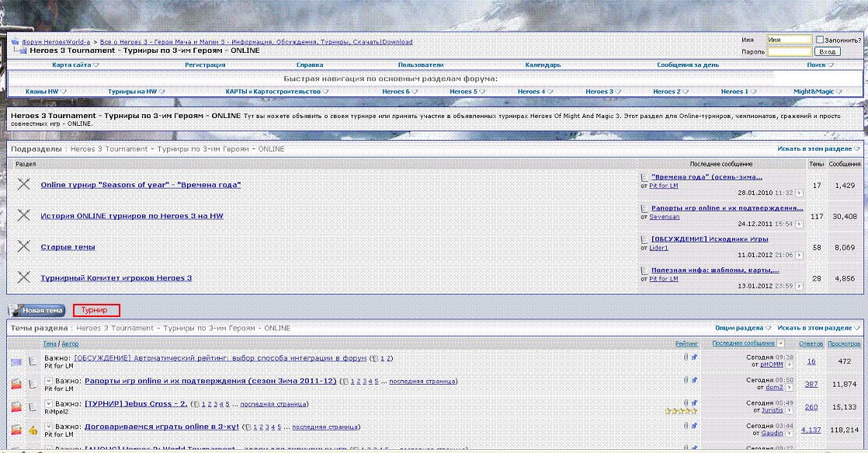Click hot-thread envelope icon of Jebus Cross thread
This screenshot has width=868, height=453.
click(16, 407)
